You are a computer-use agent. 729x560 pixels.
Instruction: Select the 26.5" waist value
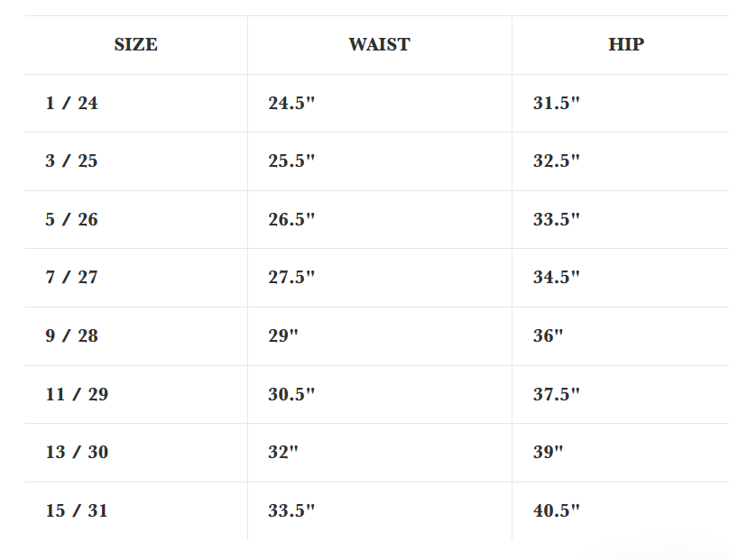tap(291, 220)
